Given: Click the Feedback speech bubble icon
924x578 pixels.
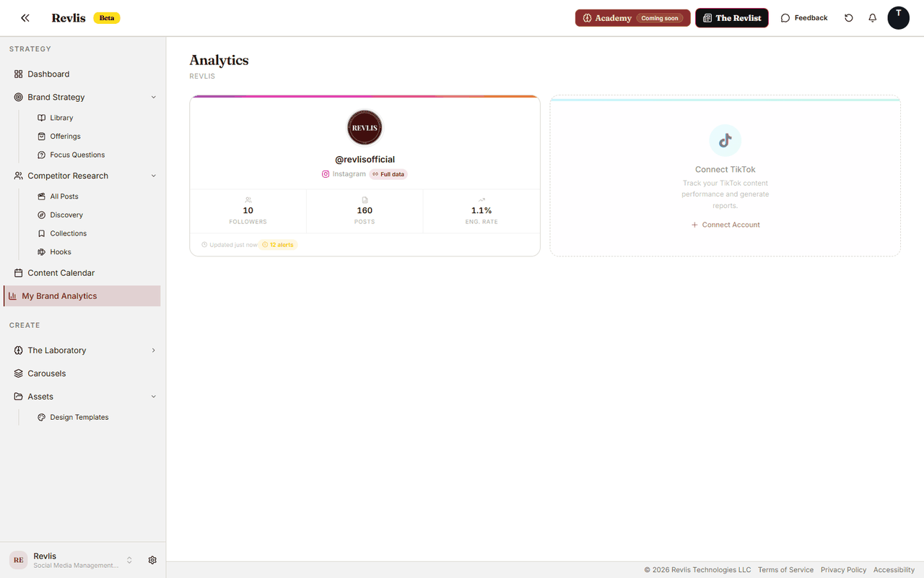Looking at the screenshot, I should (785, 18).
